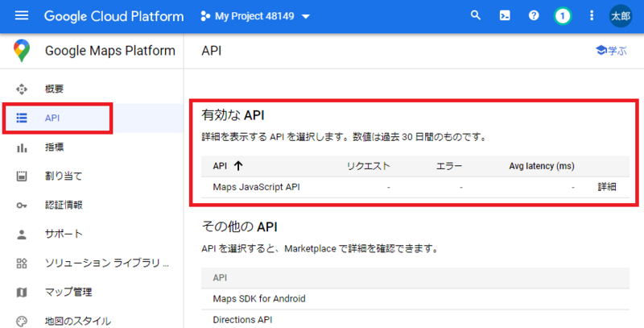Select 概要 in the sidebar
Viewport: 644px width, 328px height.
point(54,89)
